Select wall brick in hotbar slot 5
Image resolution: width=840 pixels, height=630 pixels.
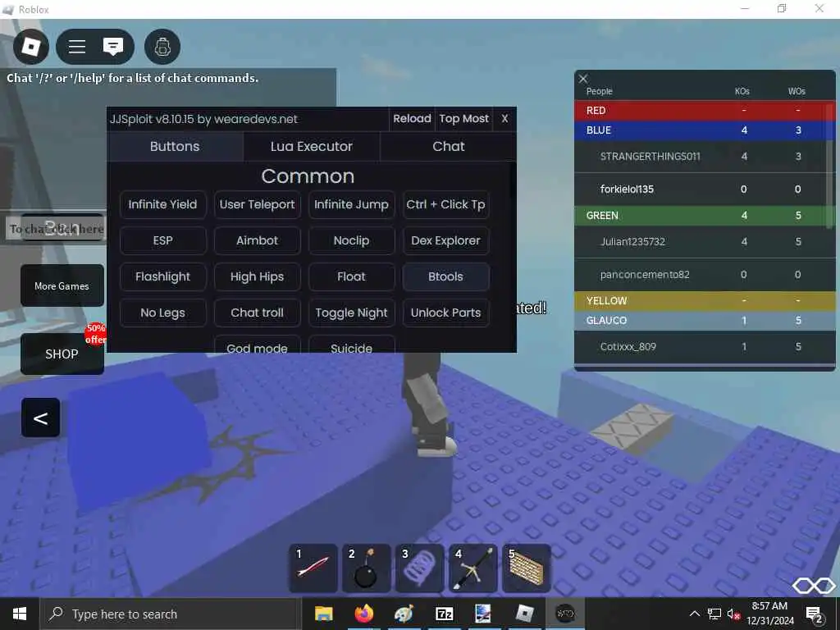[526, 568]
